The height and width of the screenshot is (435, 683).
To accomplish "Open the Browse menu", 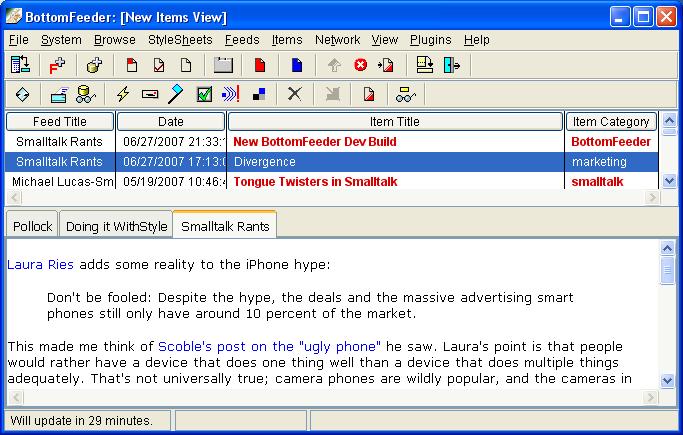I will click(115, 40).
